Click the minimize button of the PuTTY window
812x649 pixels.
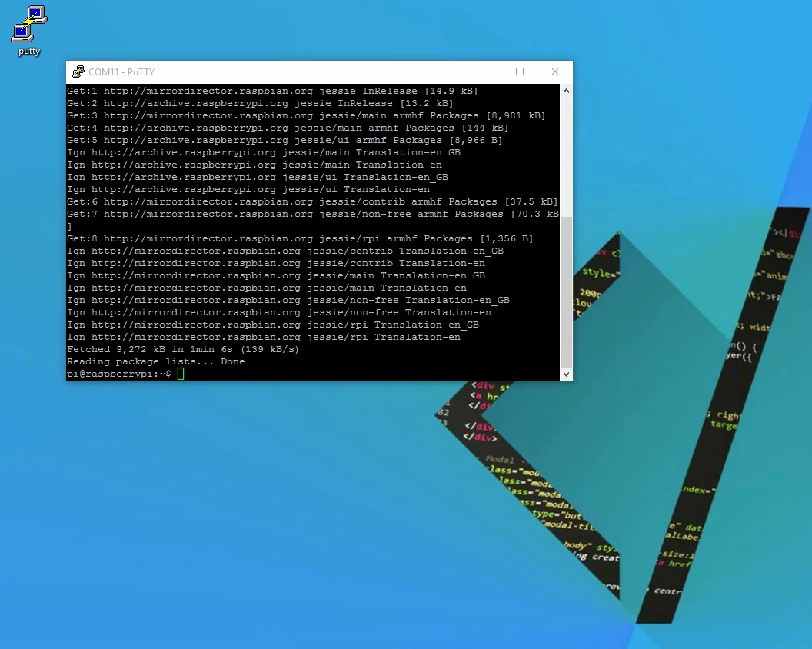[485, 72]
